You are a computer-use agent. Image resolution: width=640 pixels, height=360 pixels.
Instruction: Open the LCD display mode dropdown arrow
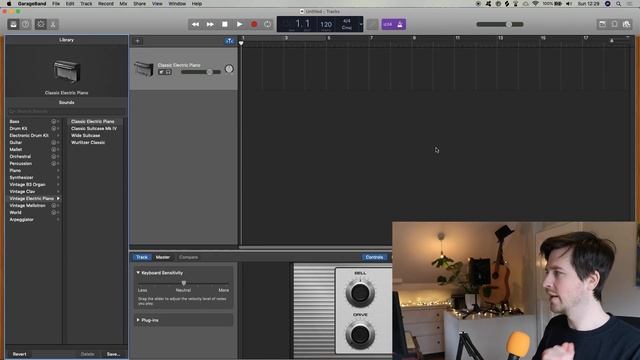click(x=361, y=24)
